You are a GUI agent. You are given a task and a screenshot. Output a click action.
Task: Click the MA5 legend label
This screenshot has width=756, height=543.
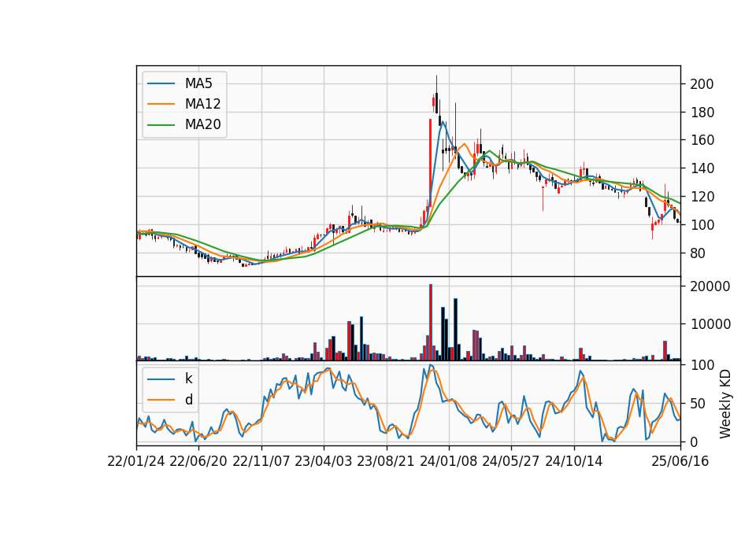(198, 83)
